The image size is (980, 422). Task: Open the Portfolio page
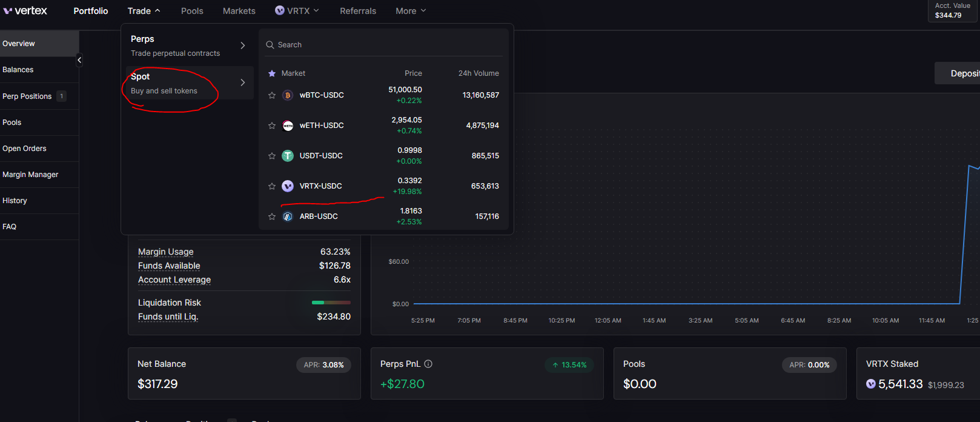click(x=91, y=11)
